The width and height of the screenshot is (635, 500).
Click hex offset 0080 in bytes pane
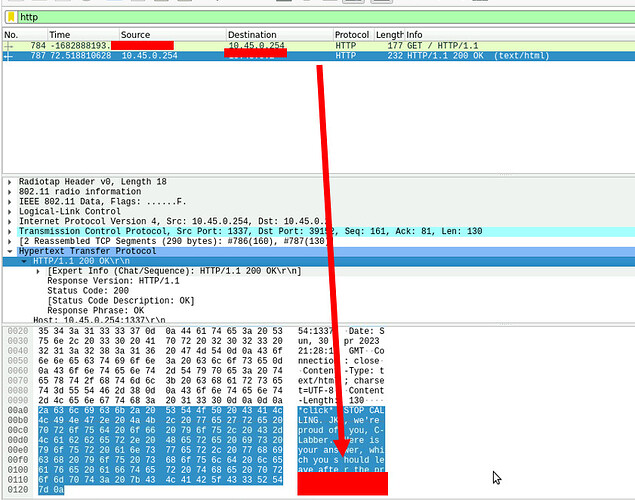(x=18, y=391)
